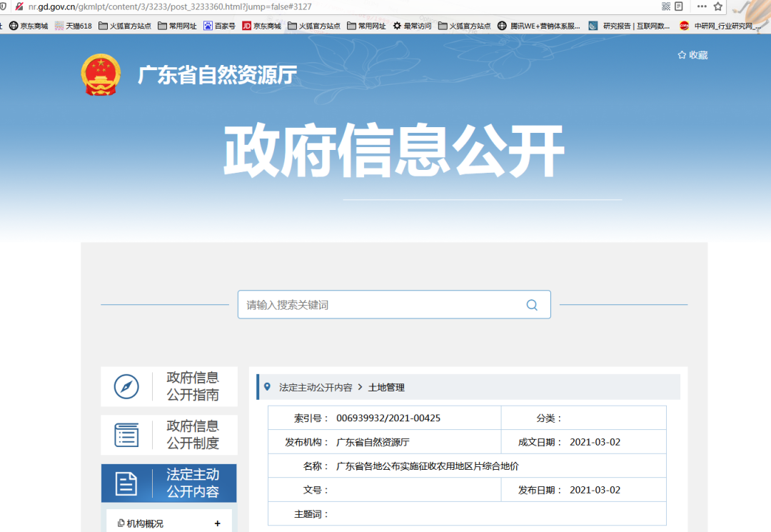771x532 pixels.
Task: Select the 政府信息公开指南 menu item
Action: coord(192,386)
